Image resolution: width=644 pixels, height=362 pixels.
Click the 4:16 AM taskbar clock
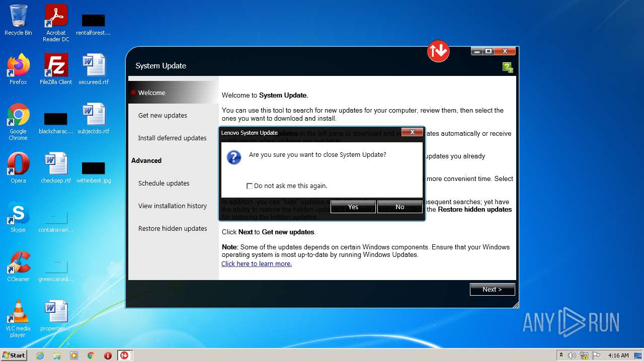pos(618,355)
